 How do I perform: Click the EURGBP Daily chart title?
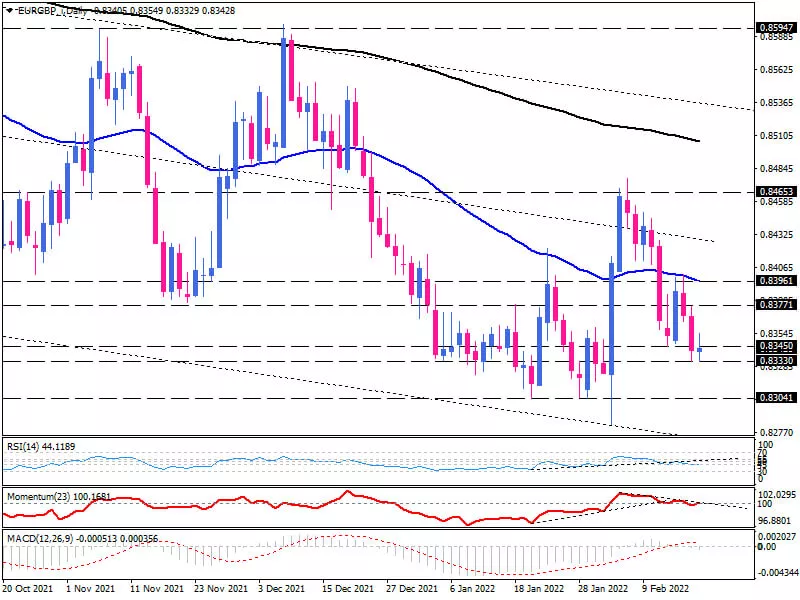[62, 8]
